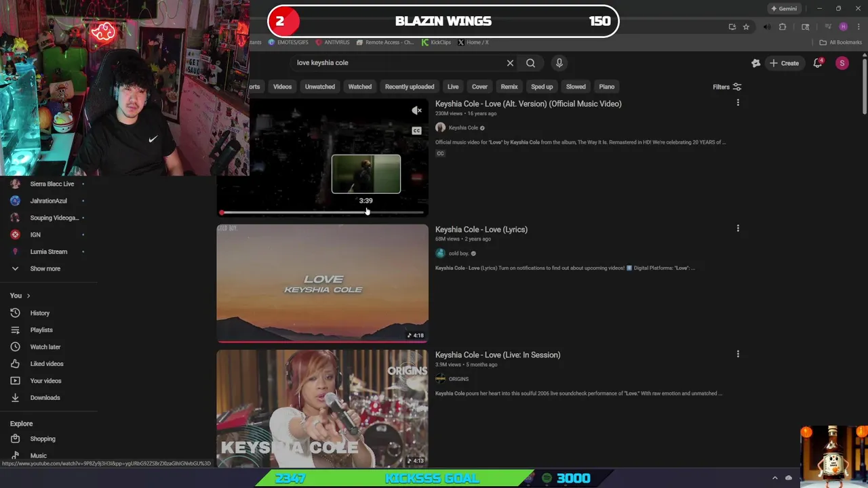The height and width of the screenshot is (488, 868).
Task: Select the Cover filter chip
Action: tap(479, 87)
